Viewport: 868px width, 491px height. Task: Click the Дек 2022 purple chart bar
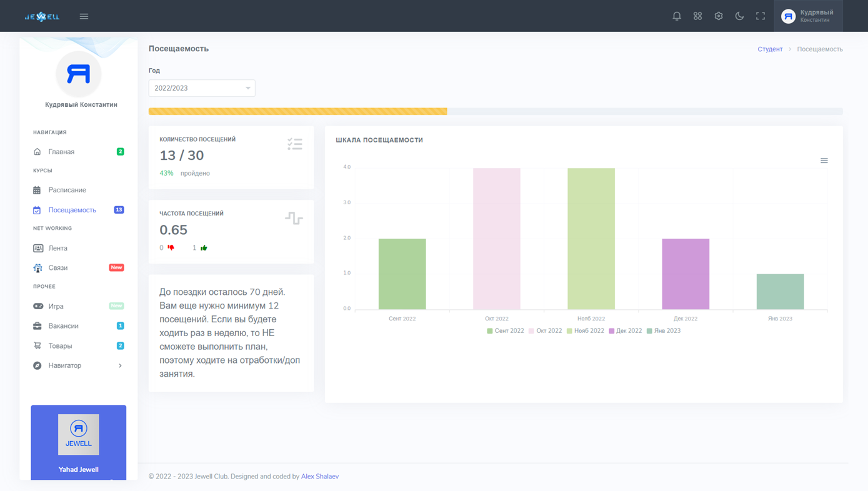[x=686, y=274]
